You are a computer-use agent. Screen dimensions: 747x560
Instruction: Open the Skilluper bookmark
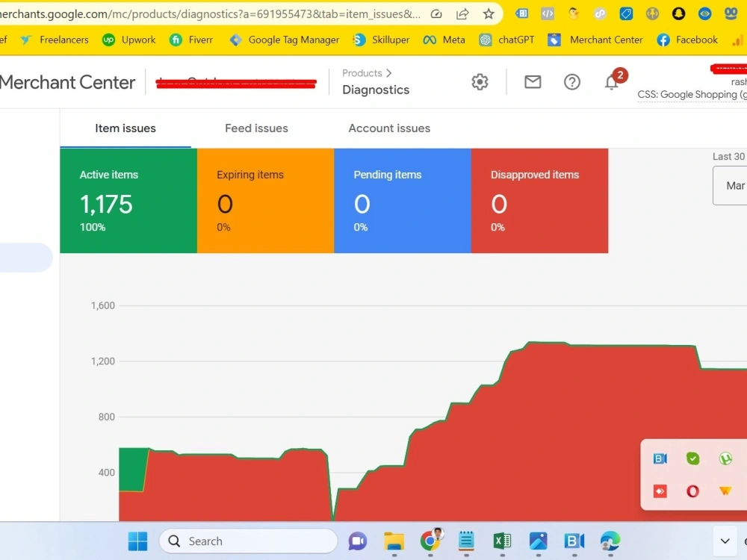381,40
